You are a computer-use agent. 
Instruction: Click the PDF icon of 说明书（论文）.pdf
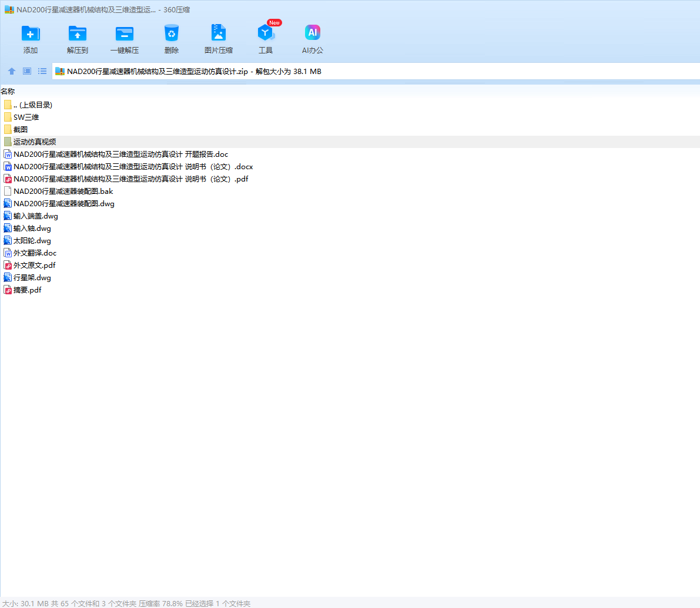(8, 179)
